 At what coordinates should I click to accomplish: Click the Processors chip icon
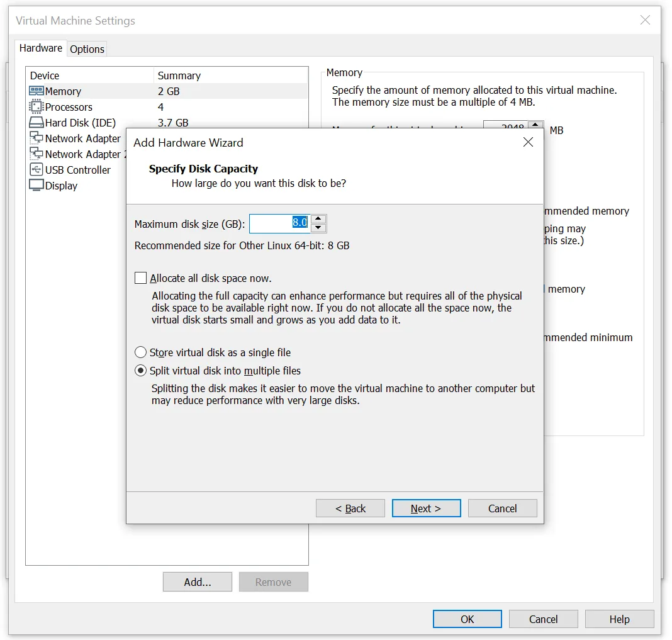[36, 107]
